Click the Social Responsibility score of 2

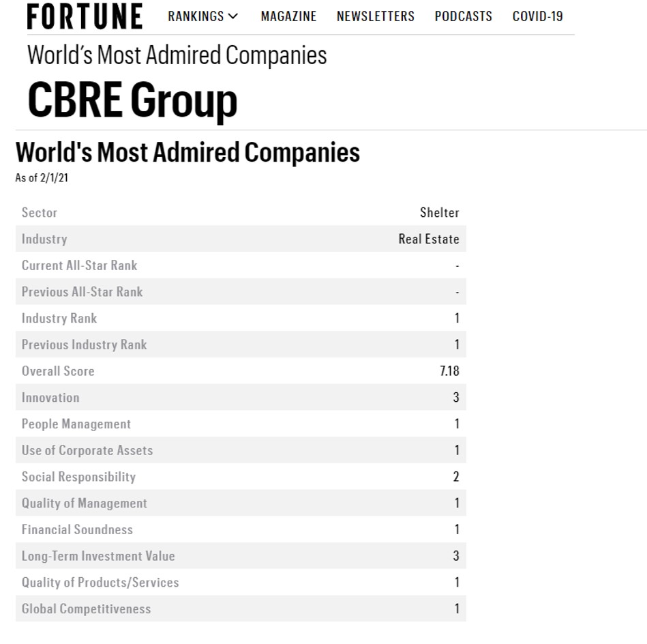click(455, 476)
